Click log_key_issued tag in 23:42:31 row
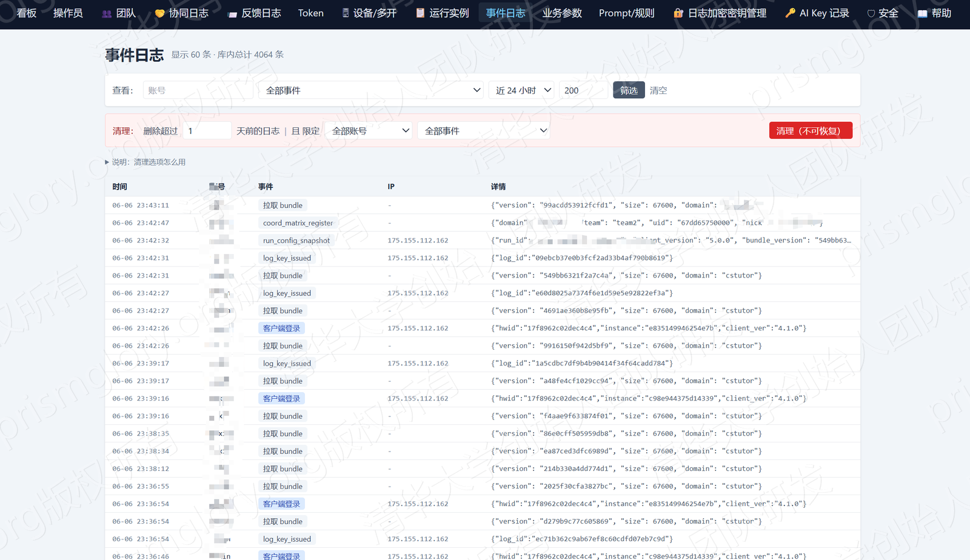The image size is (970, 560). point(287,258)
